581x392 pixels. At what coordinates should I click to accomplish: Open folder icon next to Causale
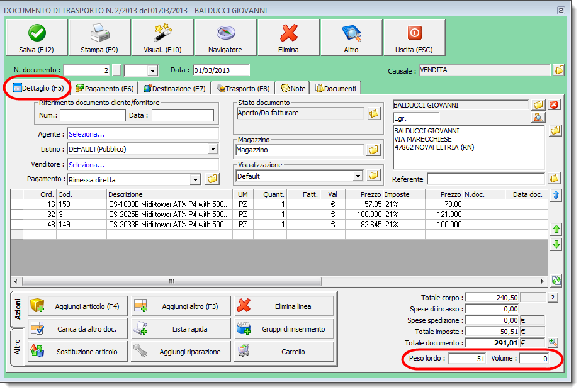[558, 70]
